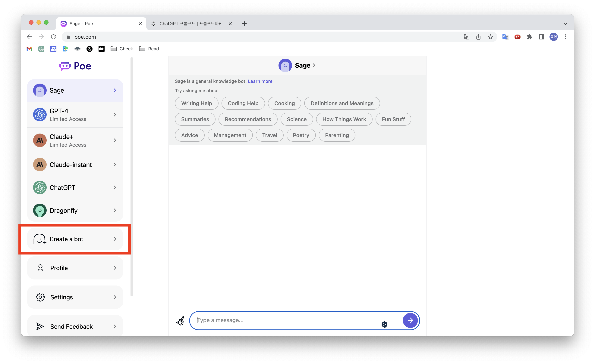The height and width of the screenshot is (364, 595).
Task: Switch to the Sage - Poe tab
Action: (x=101, y=23)
